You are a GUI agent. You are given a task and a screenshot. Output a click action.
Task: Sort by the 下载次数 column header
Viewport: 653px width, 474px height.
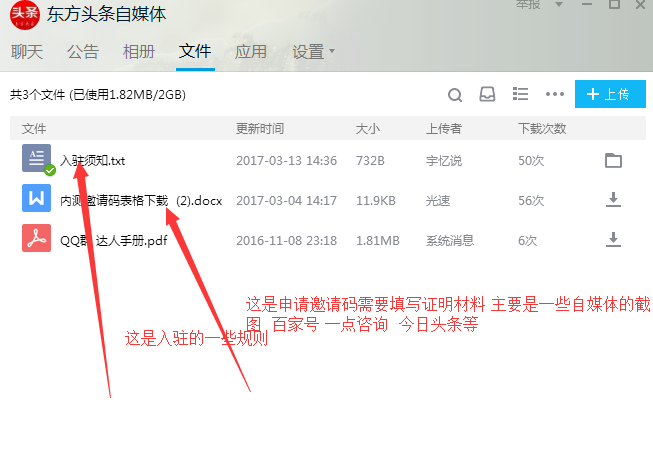[x=542, y=129]
